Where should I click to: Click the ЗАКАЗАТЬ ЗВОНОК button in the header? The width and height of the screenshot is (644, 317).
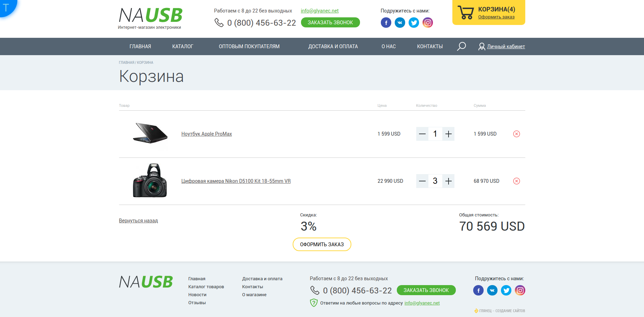coord(330,23)
